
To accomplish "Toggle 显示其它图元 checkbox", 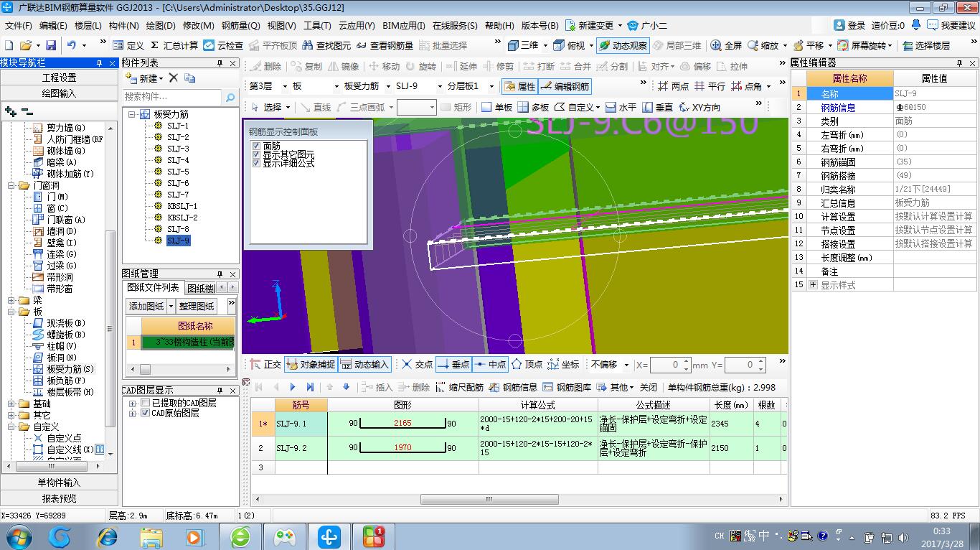I will coord(256,154).
